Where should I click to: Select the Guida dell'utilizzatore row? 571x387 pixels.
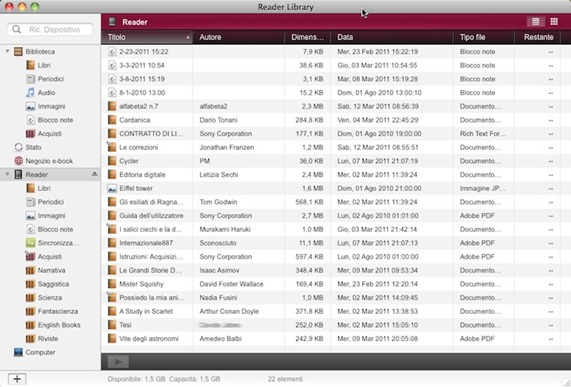[x=336, y=216]
